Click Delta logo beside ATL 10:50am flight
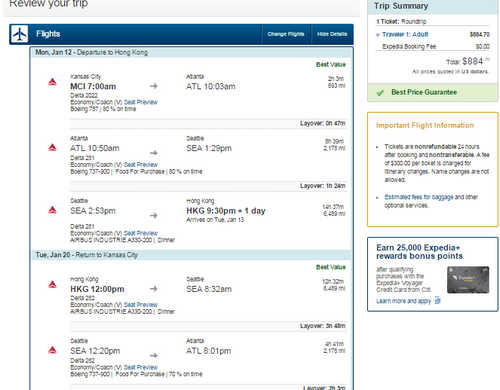This screenshot has height=390, width=500. pyautogui.click(x=52, y=147)
